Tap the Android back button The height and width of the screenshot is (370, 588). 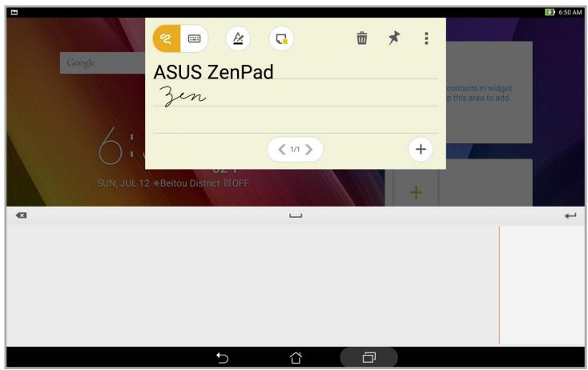click(x=222, y=358)
